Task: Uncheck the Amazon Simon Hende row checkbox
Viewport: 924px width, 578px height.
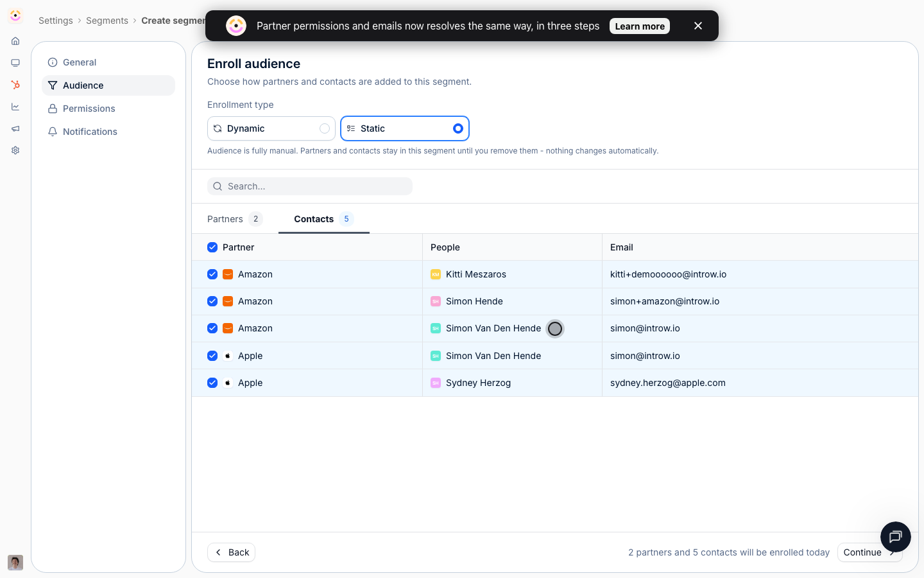Action: coord(212,301)
